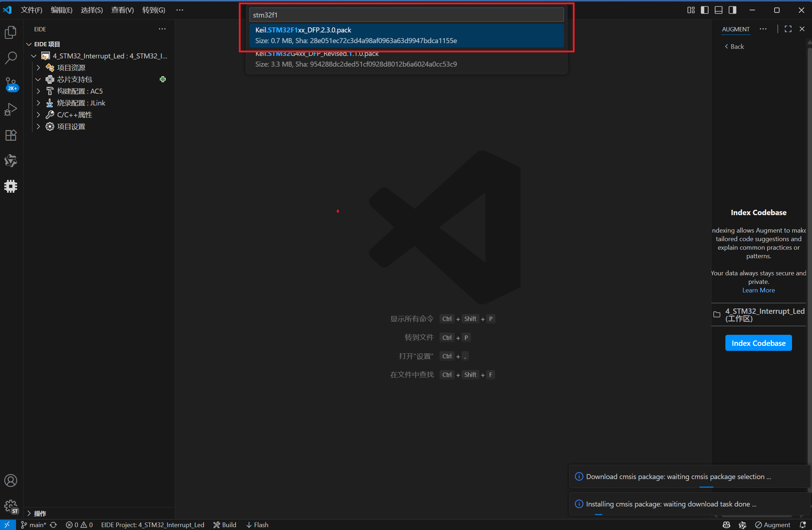Viewport: 812px width, 530px height.
Task: Toggle the bottom panel layout button
Action: pos(719,10)
